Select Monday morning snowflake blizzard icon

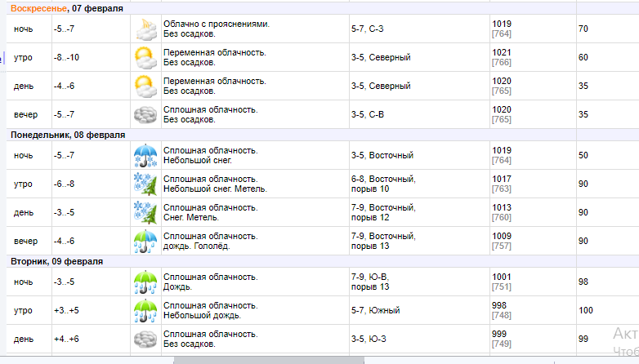point(145,184)
